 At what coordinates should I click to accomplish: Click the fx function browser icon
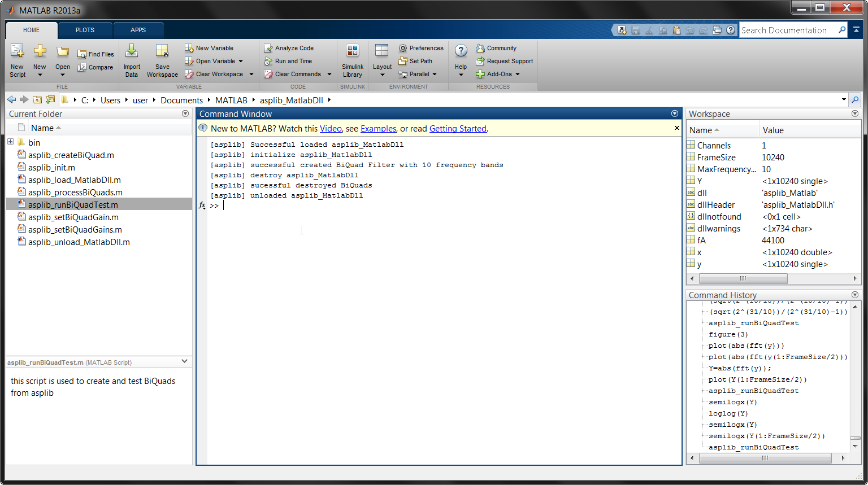(x=202, y=206)
